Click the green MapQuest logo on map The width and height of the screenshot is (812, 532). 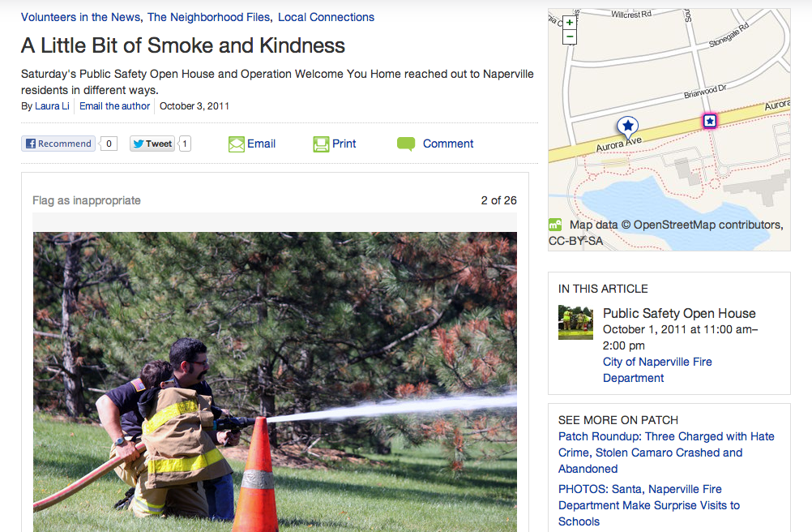[555, 225]
